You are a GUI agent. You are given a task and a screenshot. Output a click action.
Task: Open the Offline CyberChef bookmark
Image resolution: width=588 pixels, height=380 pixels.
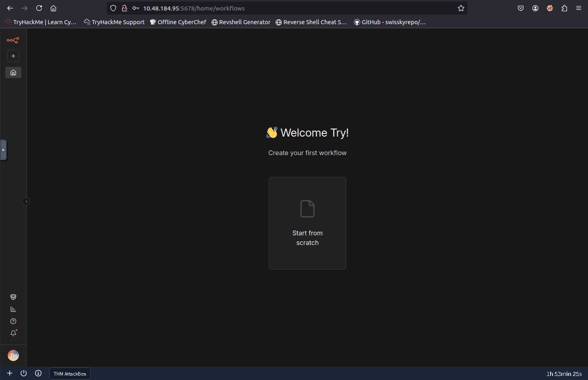click(178, 22)
